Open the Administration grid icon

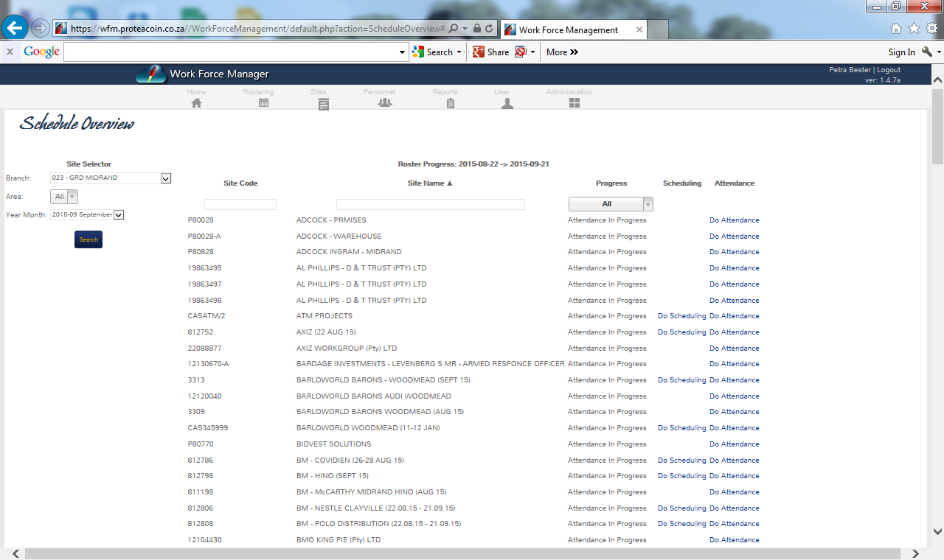click(575, 103)
